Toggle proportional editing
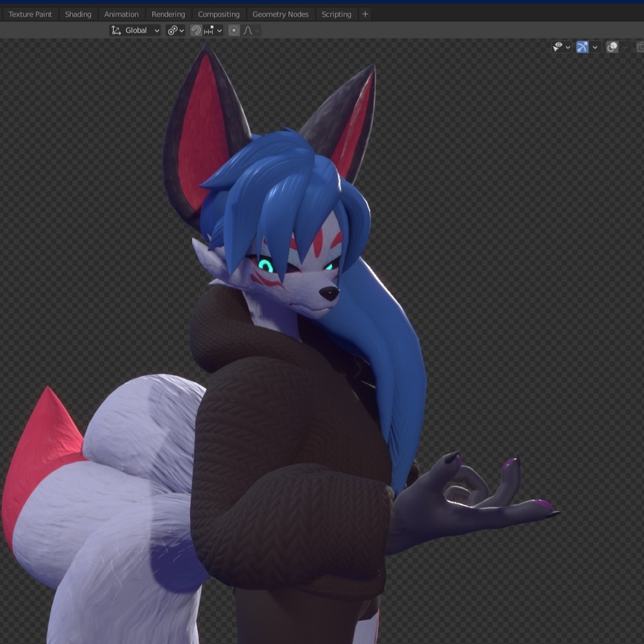The width and height of the screenshot is (644, 644). click(234, 30)
